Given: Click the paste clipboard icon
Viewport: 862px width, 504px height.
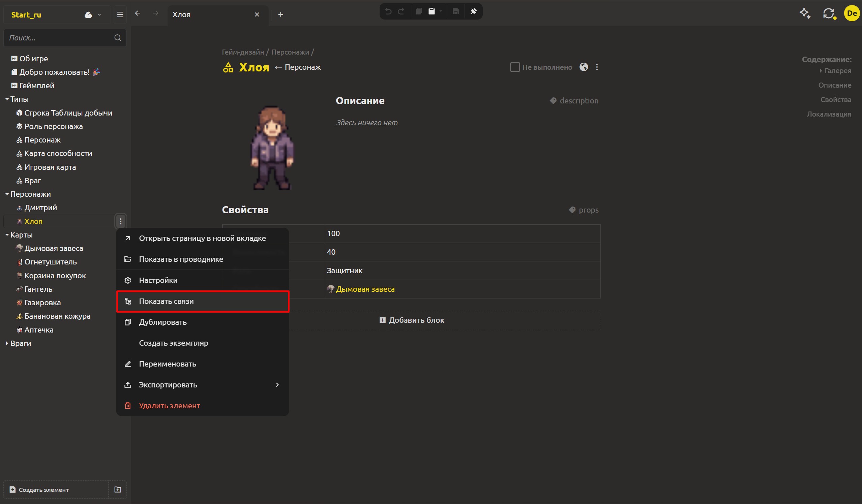Looking at the screenshot, I should (432, 11).
